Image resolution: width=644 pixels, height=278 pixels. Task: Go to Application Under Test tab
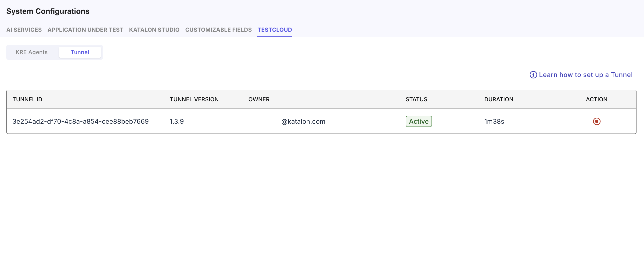coord(85,30)
